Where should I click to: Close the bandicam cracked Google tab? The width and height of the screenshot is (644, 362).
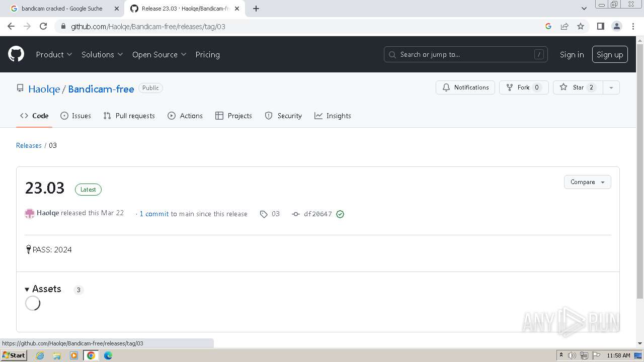tap(117, 9)
